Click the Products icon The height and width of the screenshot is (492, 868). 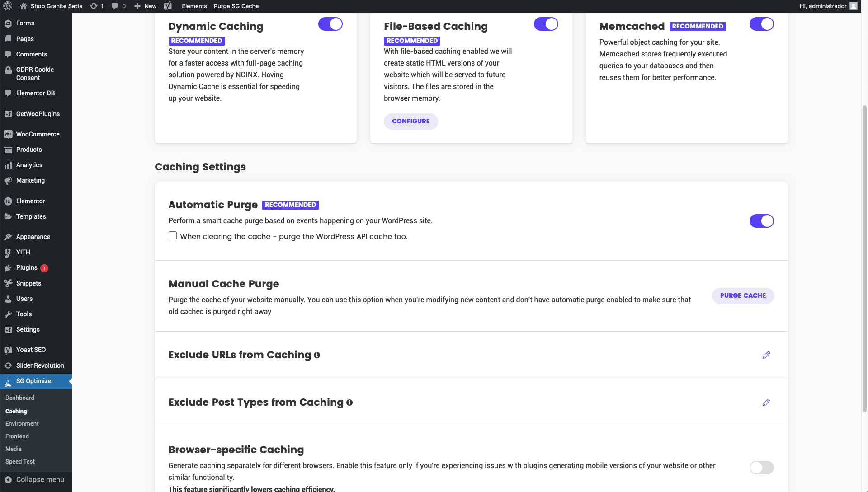8,150
